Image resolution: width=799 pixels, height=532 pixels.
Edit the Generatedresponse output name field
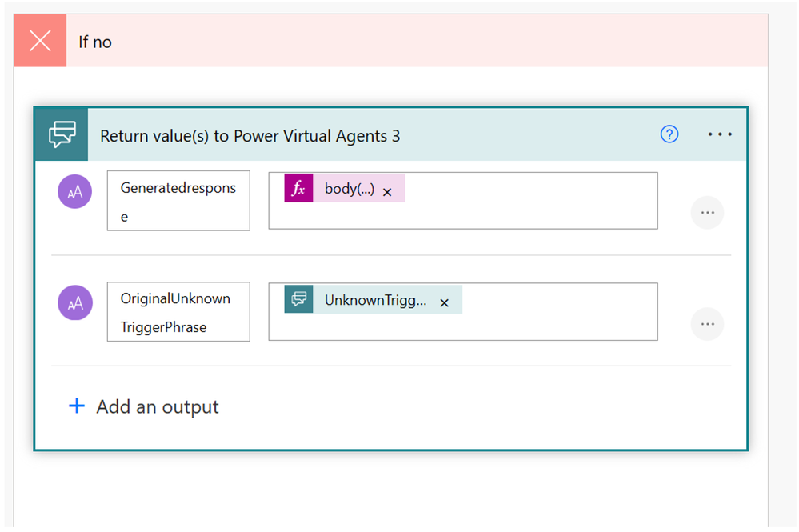(x=178, y=201)
